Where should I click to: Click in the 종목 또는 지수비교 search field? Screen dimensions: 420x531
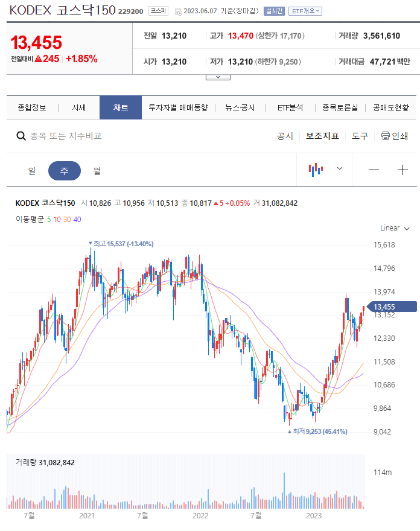(x=66, y=136)
